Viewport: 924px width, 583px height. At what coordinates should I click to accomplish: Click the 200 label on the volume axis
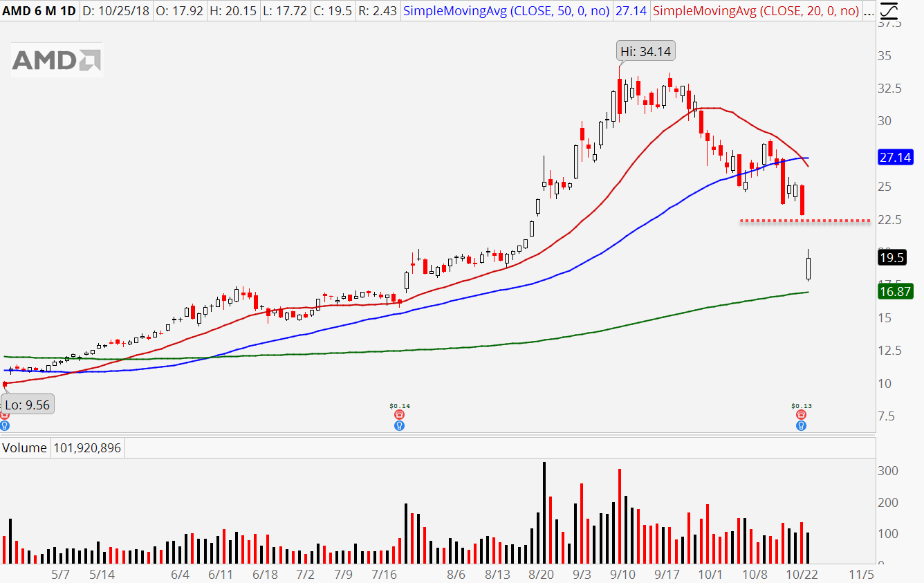[x=889, y=503]
